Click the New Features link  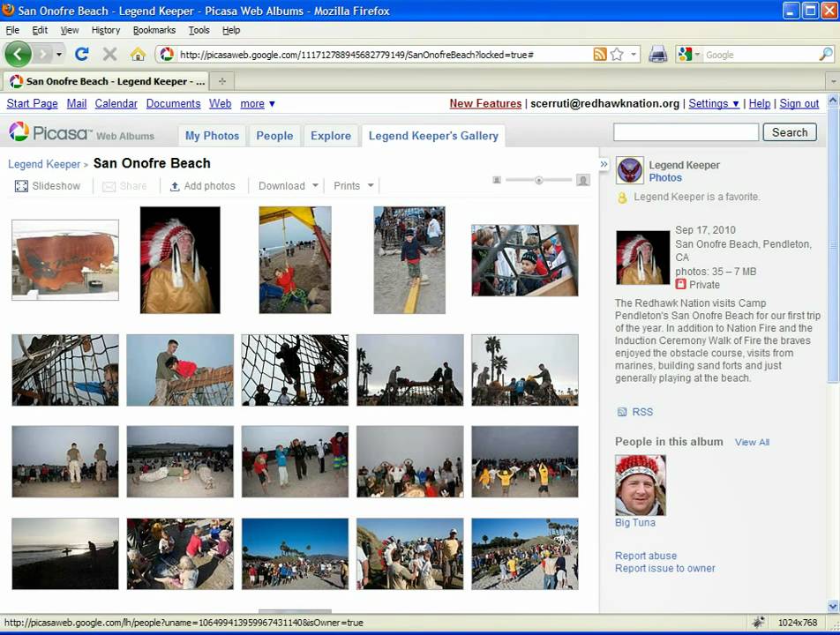pos(485,103)
